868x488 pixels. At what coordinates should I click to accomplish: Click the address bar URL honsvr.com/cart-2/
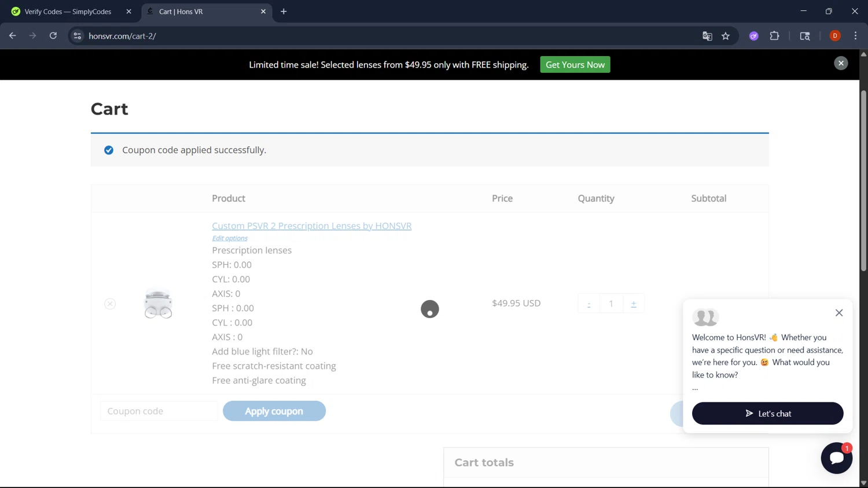point(122,36)
